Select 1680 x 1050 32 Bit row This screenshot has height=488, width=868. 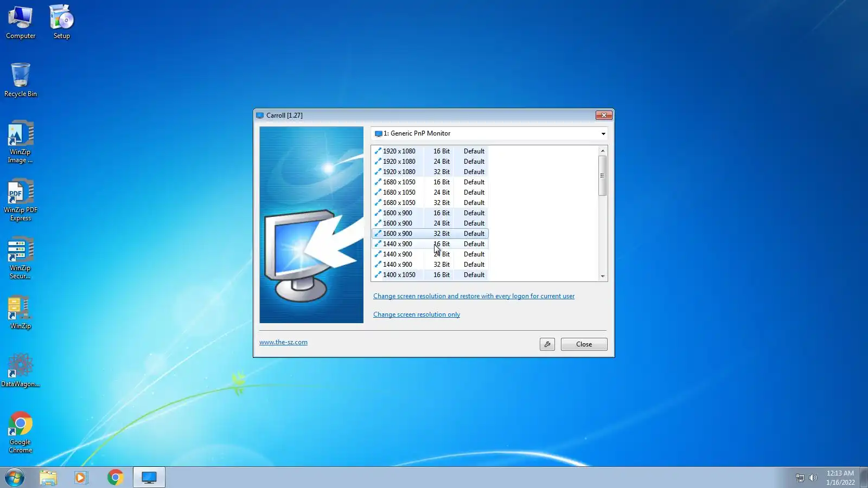(x=430, y=203)
